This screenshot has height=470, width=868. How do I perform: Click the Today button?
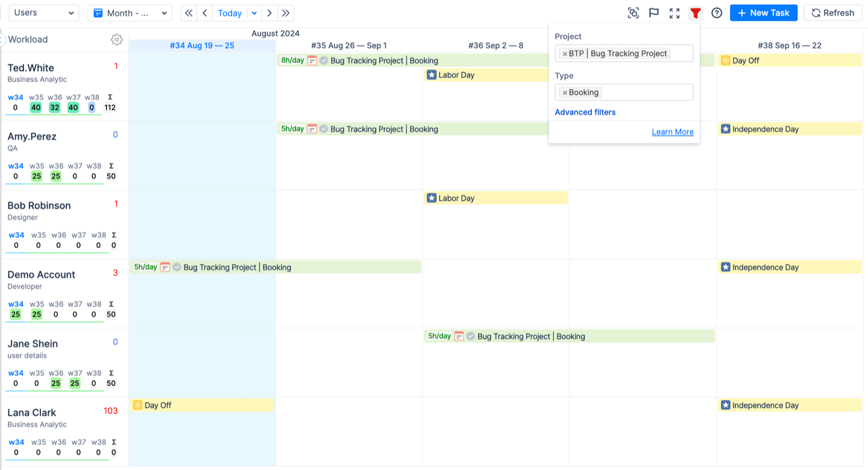point(230,13)
